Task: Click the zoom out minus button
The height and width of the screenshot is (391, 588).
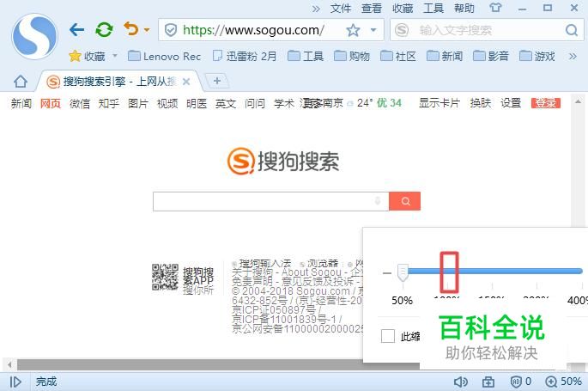Action: 387,272
